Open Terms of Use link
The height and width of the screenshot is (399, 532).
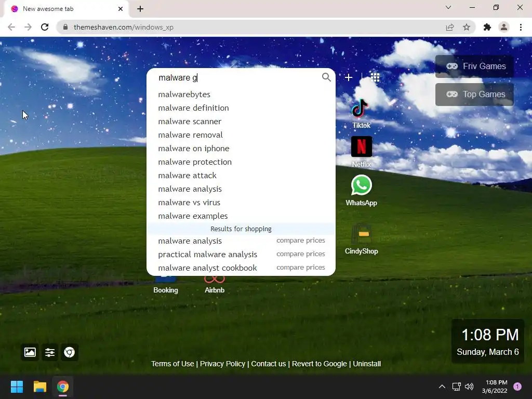click(172, 364)
